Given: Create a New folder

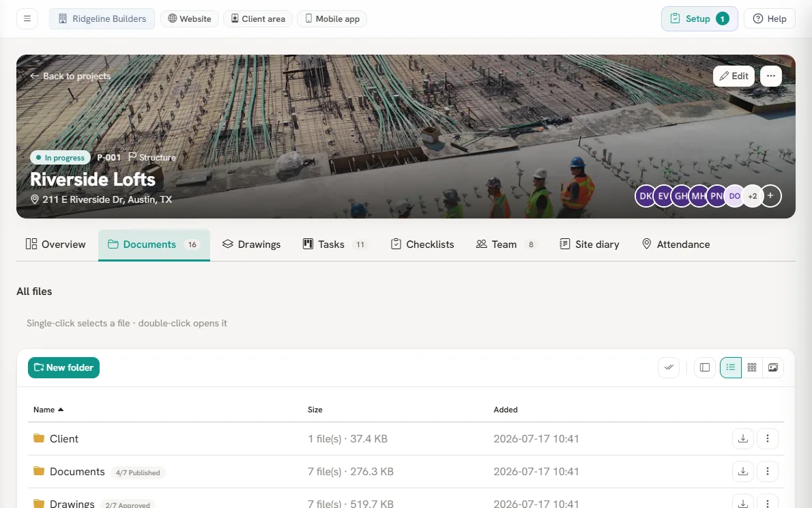Looking at the screenshot, I should pyautogui.click(x=63, y=367).
